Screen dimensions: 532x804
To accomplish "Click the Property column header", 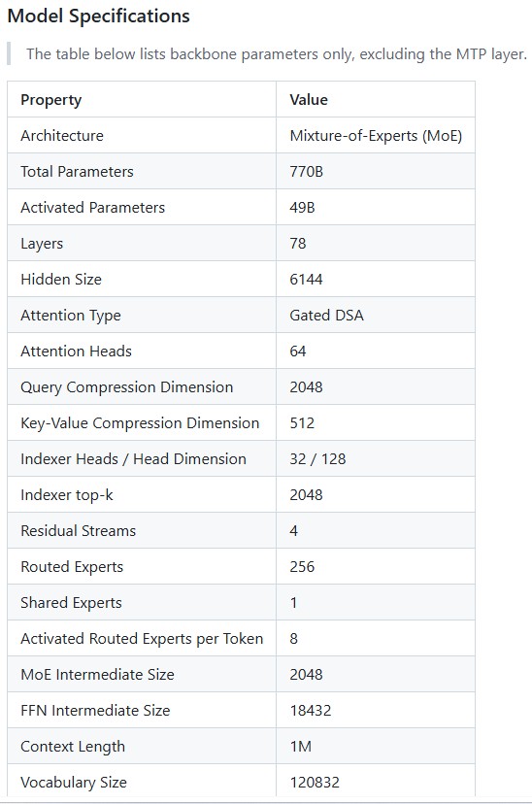I will coord(50,99).
